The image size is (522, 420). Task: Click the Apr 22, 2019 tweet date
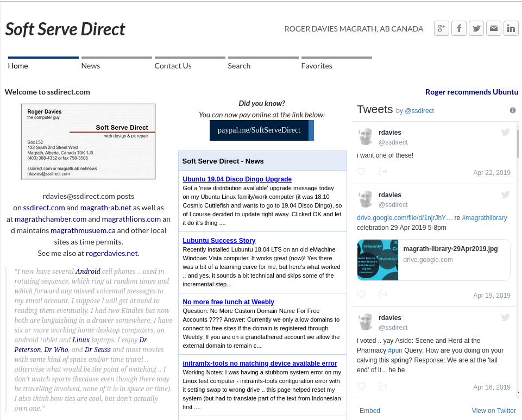pyautogui.click(x=492, y=173)
